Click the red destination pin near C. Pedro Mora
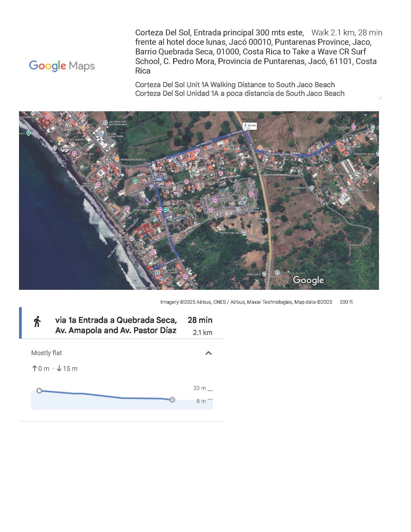The height and width of the screenshot is (532, 411). click(149, 268)
